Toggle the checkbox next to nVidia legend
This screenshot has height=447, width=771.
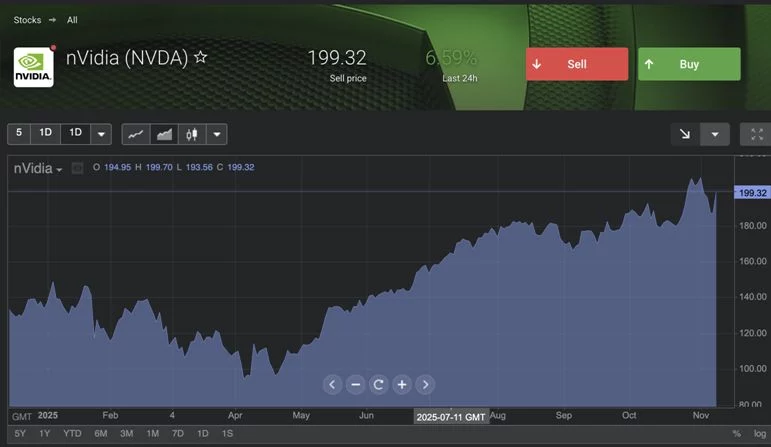[77, 168]
